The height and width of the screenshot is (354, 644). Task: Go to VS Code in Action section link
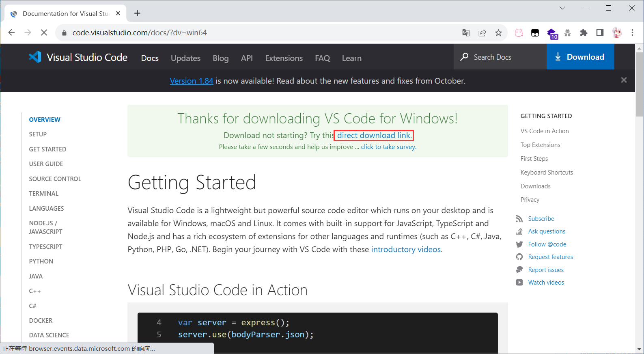point(545,131)
